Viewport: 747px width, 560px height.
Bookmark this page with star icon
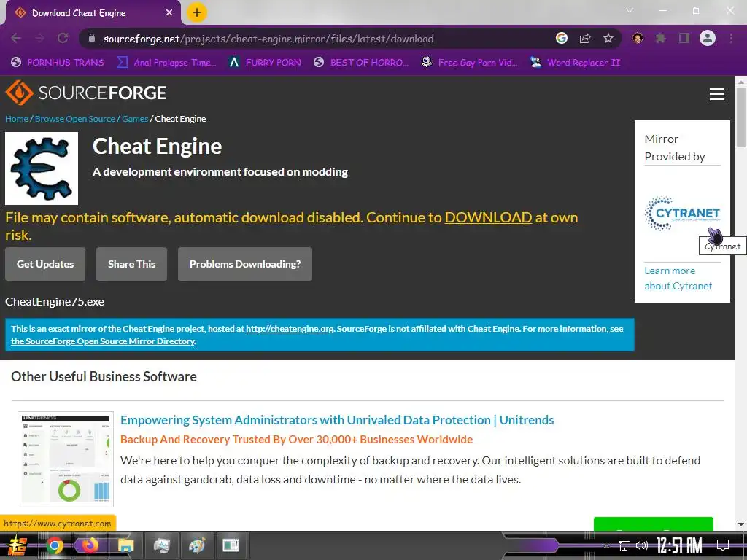pos(608,38)
